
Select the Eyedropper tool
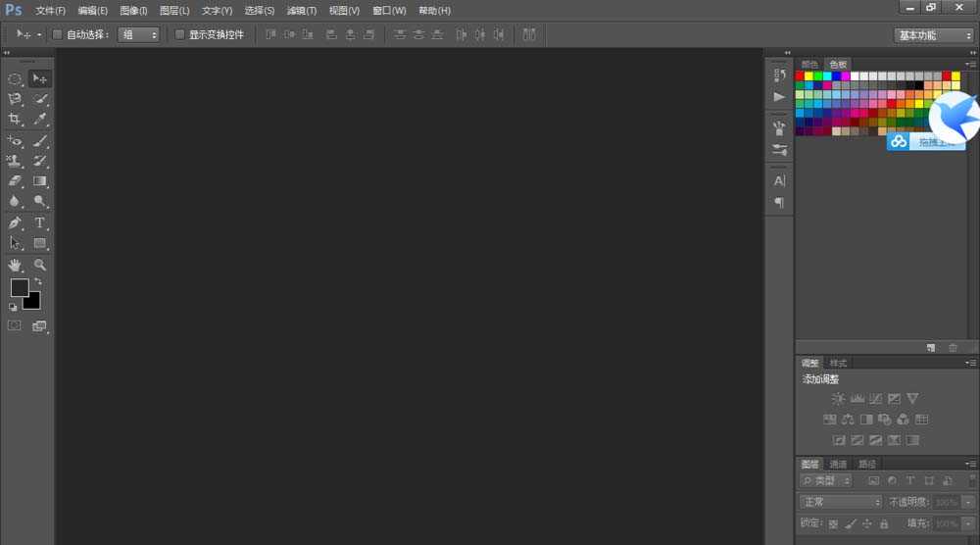[40, 119]
